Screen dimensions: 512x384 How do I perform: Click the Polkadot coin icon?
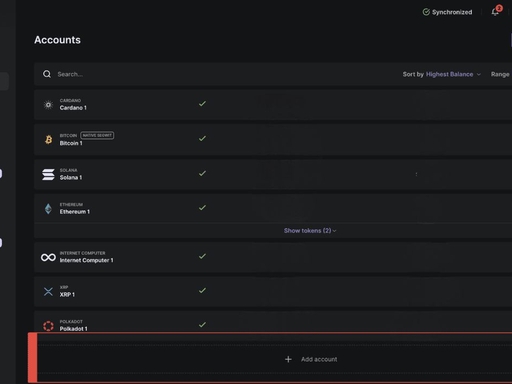tap(48, 326)
